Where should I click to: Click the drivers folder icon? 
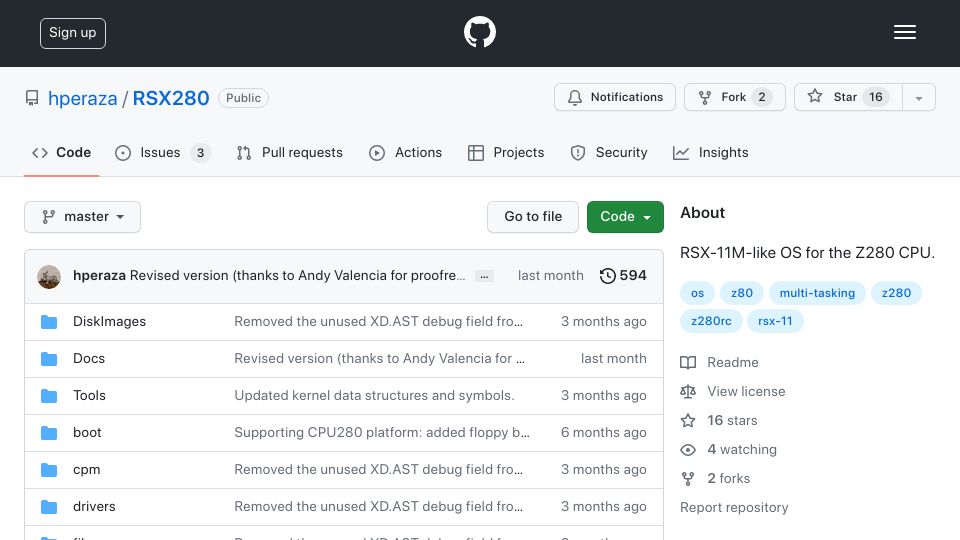(49, 507)
